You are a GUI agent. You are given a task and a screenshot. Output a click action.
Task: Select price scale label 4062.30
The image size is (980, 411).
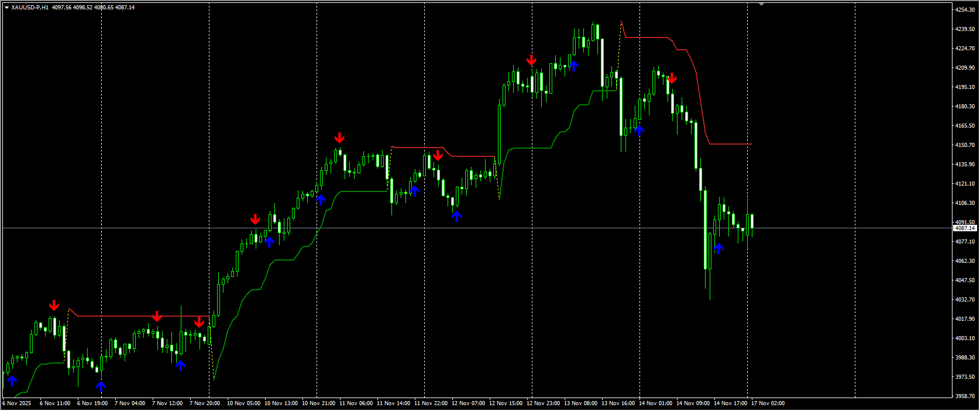click(x=965, y=261)
